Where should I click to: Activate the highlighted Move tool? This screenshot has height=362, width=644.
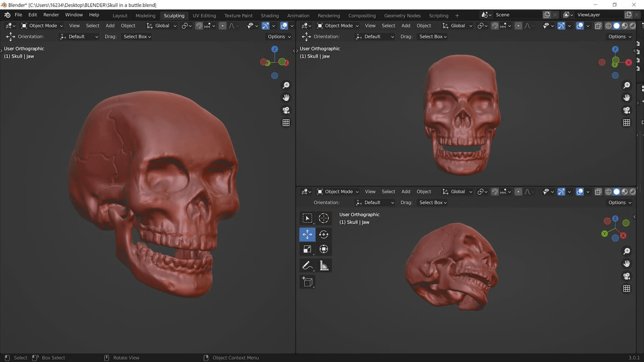(307, 234)
